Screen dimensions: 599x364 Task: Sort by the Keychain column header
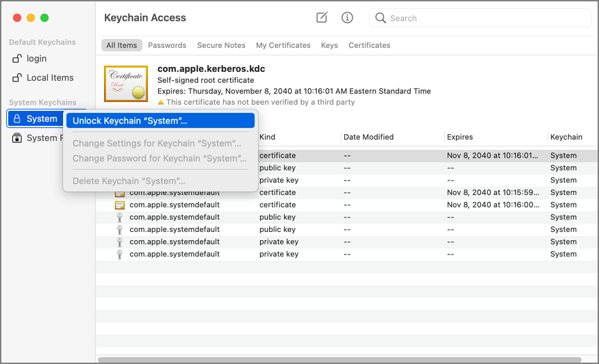pyautogui.click(x=566, y=137)
